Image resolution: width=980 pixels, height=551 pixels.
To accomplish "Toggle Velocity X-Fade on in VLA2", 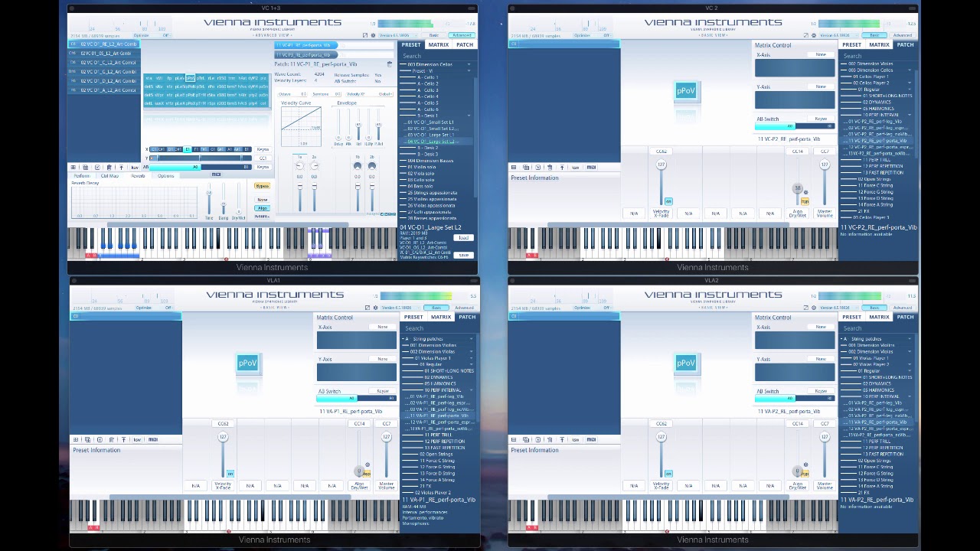I will 668,474.
